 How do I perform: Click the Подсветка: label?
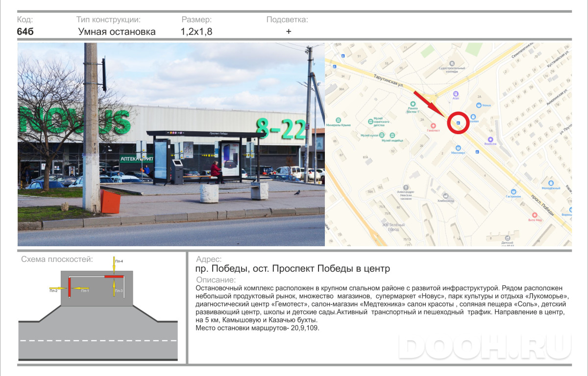(287, 20)
